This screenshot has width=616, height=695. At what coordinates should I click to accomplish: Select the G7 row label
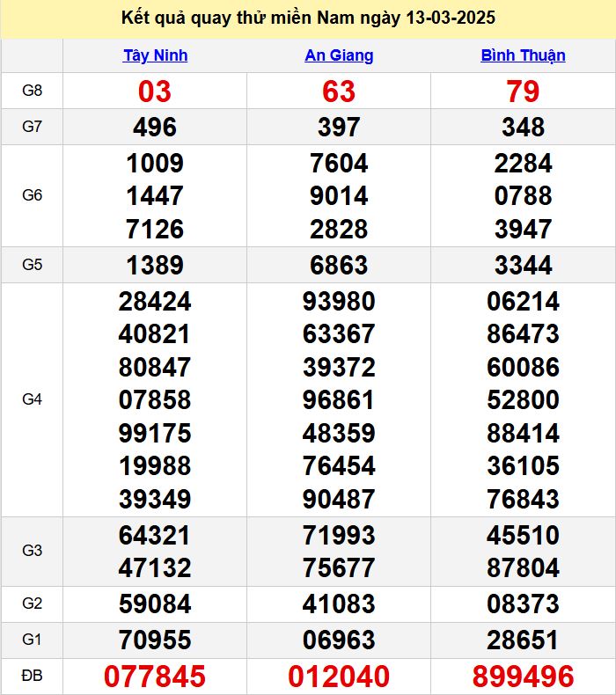[x=32, y=127]
